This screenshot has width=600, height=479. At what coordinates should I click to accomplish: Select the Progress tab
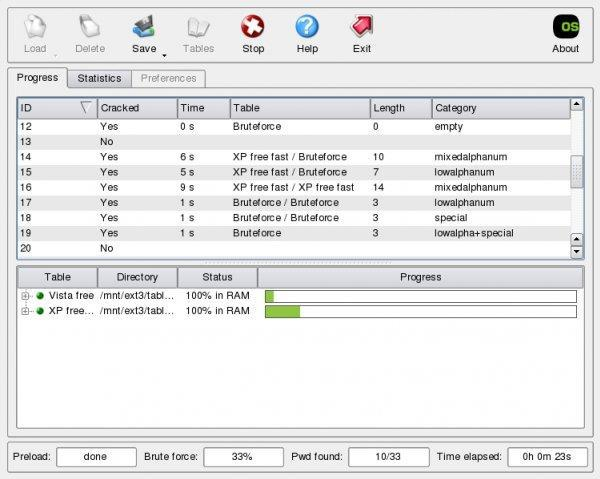pos(37,77)
